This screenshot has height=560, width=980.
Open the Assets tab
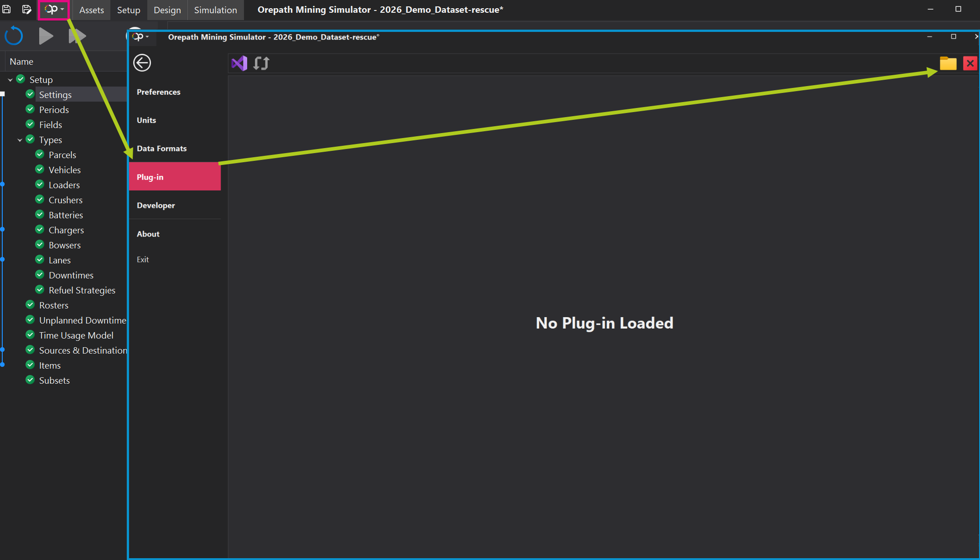[x=91, y=10]
